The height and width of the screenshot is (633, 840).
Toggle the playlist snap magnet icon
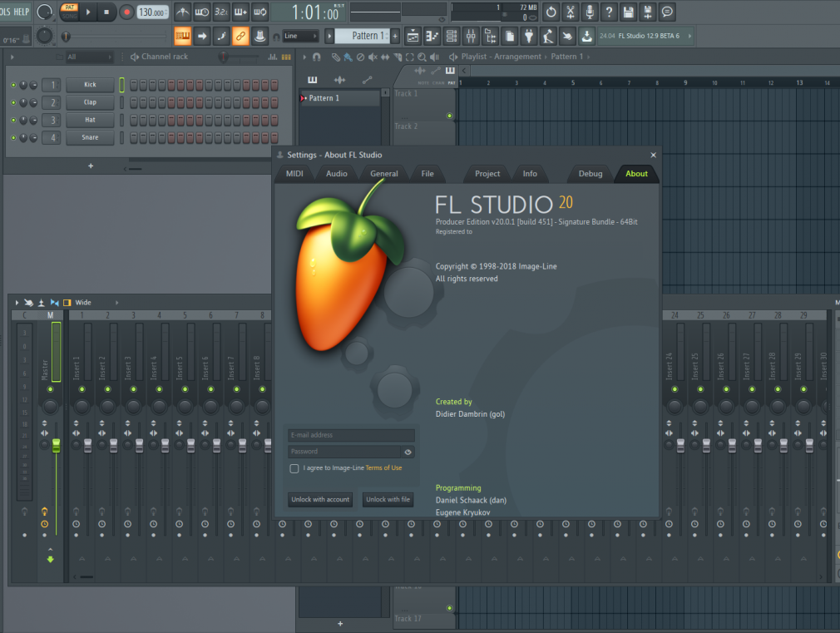(317, 57)
